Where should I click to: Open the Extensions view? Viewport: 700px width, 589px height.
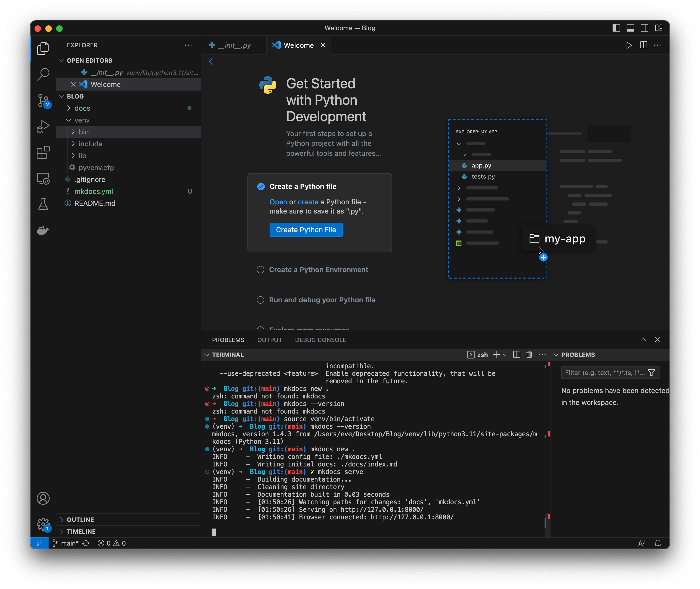tap(43, 153)
